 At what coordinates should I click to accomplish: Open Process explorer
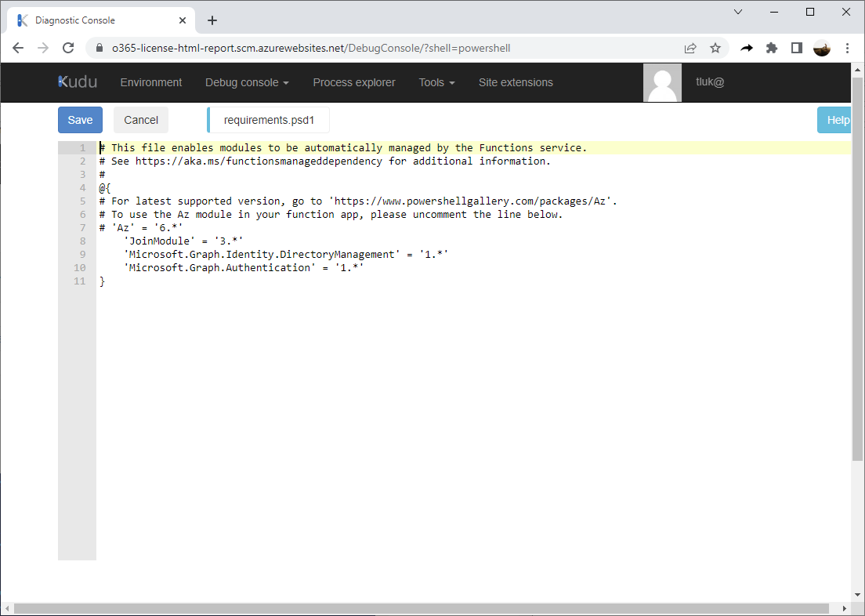(x=354, y=82)
